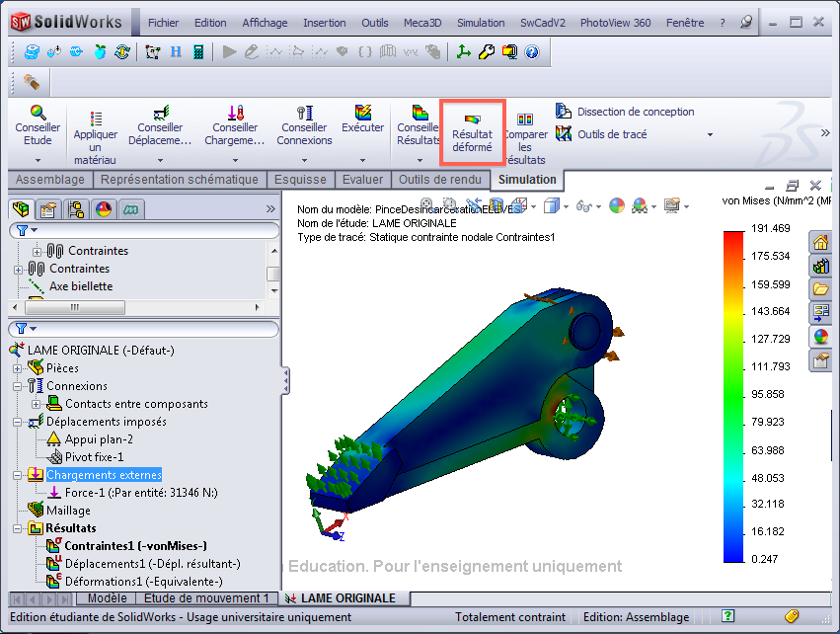840x634 pixels.
Task: Open Conseiller Chargements in the ribbon
Action: (235, 126)
